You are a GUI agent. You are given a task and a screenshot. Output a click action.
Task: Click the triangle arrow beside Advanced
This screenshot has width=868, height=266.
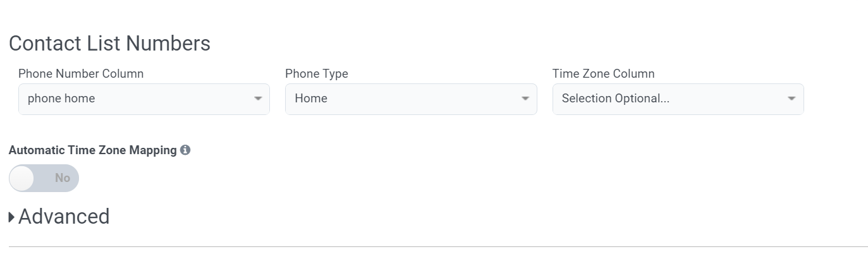[12, 217]
